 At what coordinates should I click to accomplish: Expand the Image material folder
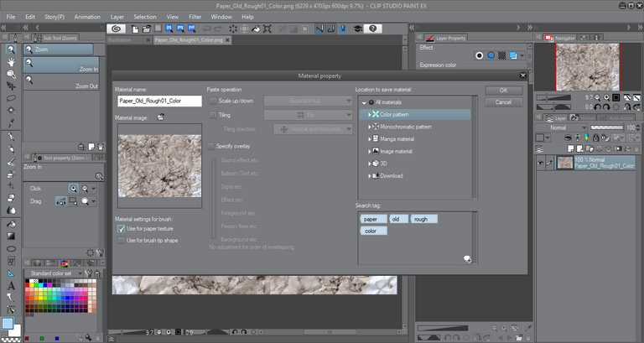click(369, 152)
